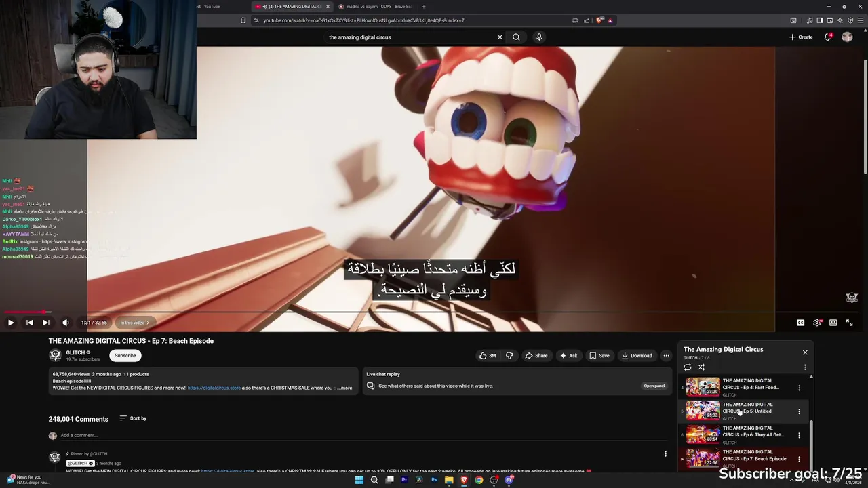Open pinned comment options menu
This screenshot has height=488, width=868.
pos(665,454)
